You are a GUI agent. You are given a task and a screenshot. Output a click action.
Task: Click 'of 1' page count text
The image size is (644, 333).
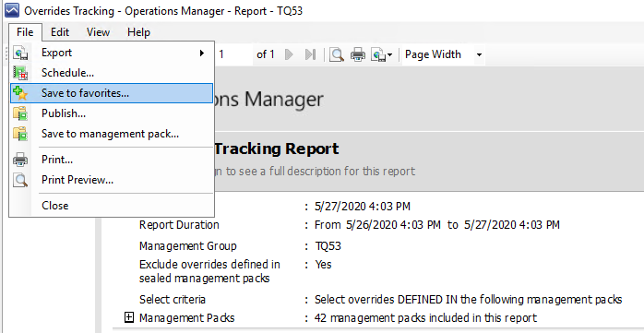point(266,54)
